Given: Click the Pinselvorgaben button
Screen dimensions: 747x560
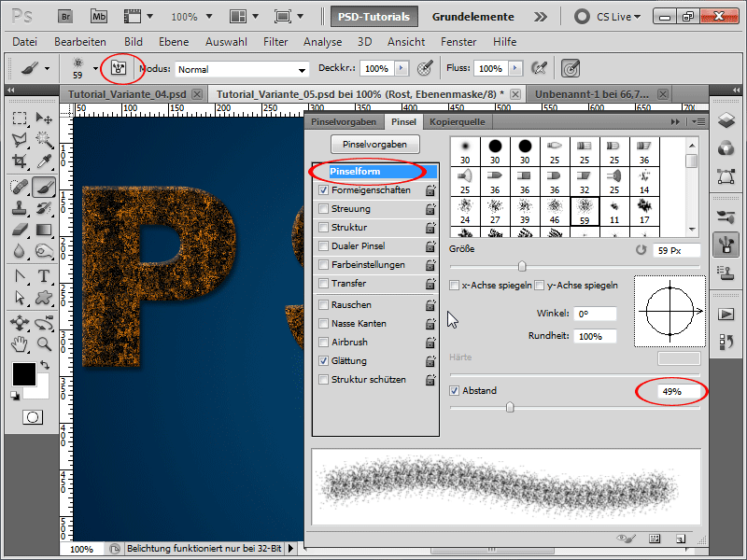Looking at the screenshot, I should point(375,145).
